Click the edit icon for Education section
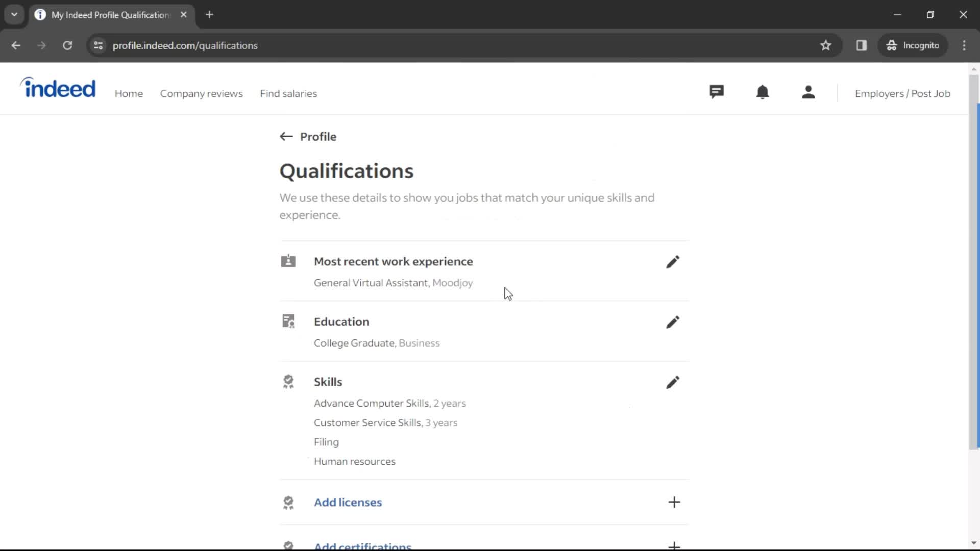 pyautogui.click(x=672, y=321)
